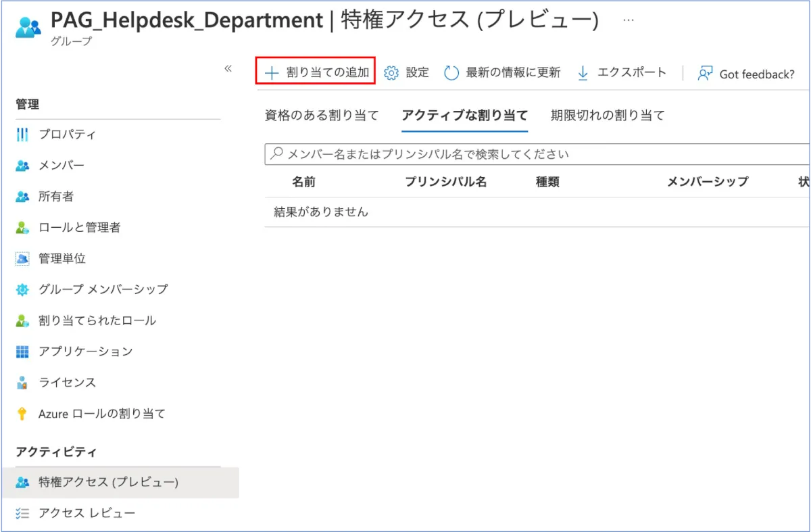Open 設定 via the gear icon
811x532 pixels.
coord(391,73)
